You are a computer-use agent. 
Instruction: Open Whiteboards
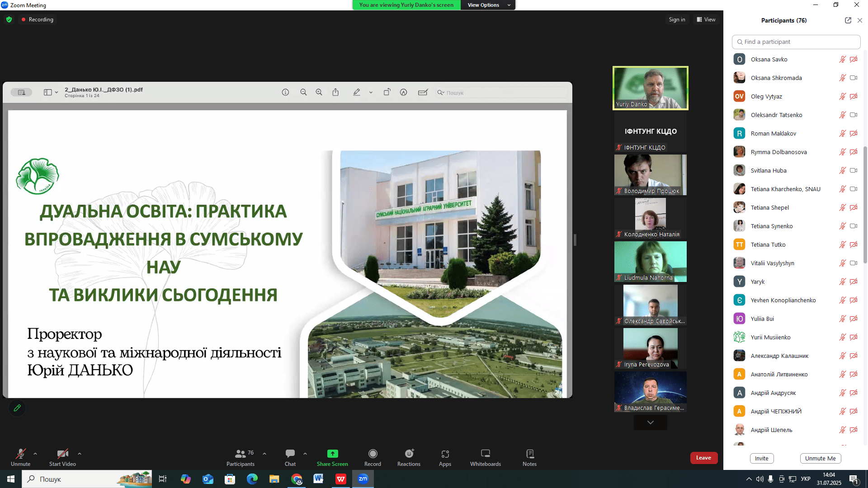tap(486, 457)
